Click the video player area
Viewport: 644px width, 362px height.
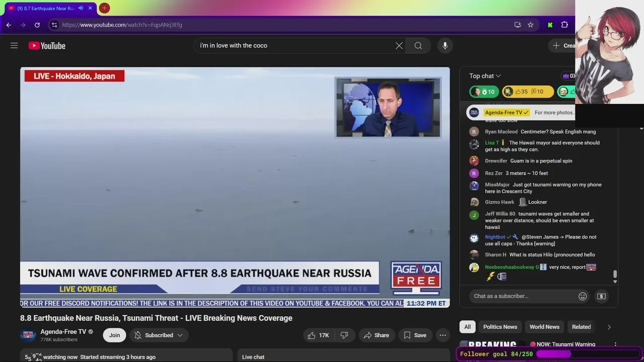point(235,187)
